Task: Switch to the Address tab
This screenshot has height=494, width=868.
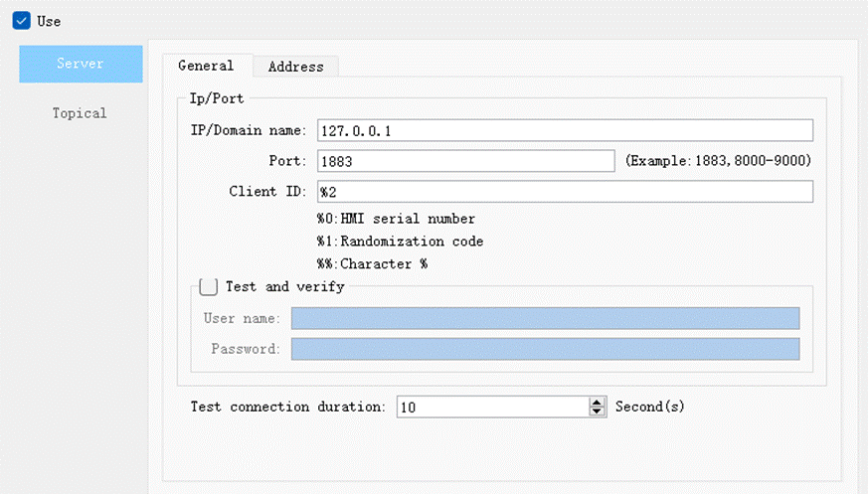Action: click(295, 67)
